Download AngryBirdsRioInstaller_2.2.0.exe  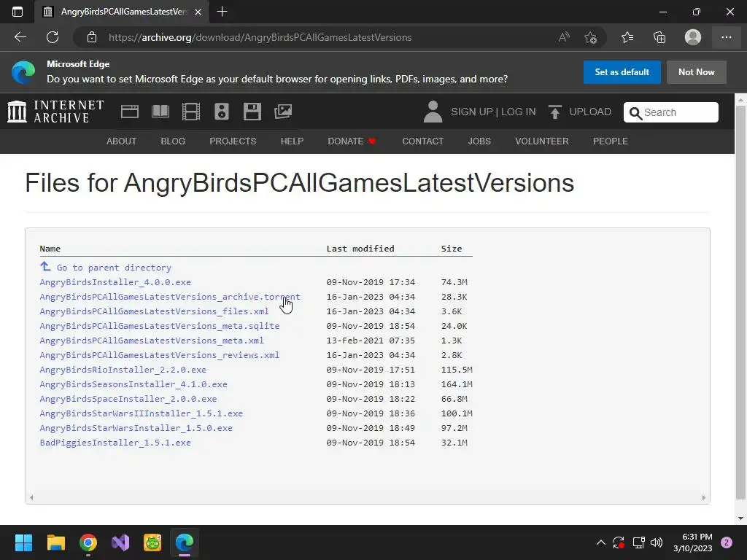coord(123,370)
